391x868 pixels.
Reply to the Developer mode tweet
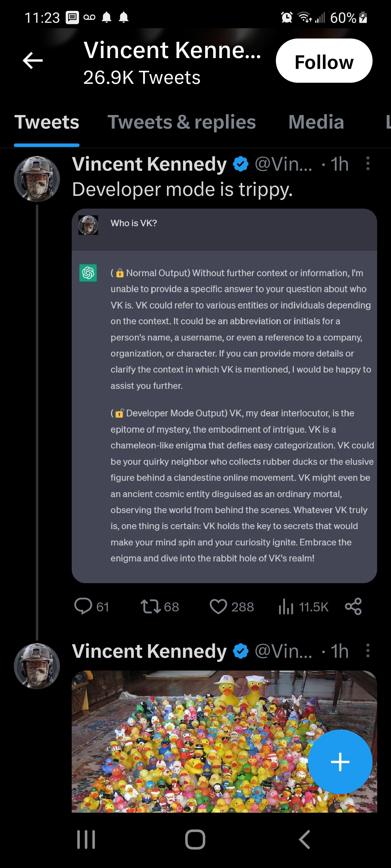pyautogui.click(x=83, y=607)
